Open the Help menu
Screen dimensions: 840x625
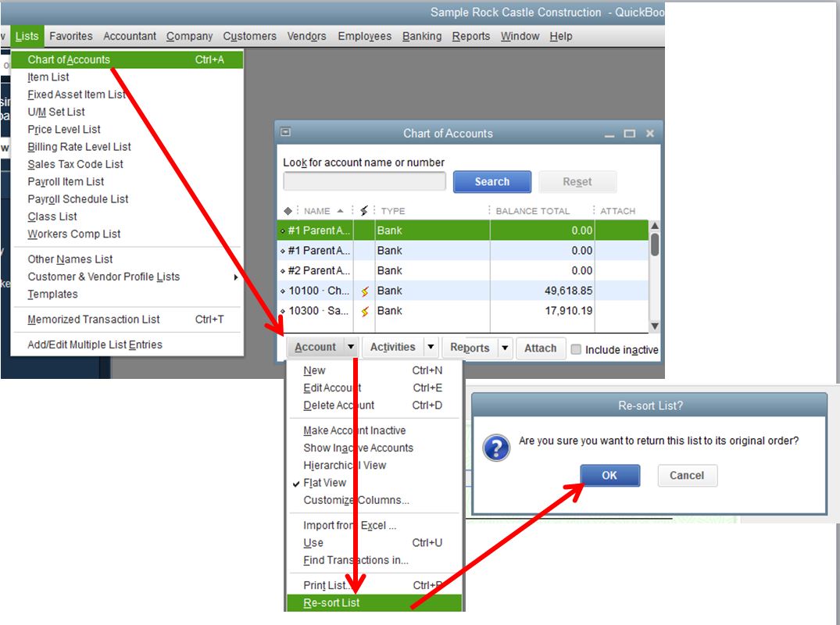point(560,36)
